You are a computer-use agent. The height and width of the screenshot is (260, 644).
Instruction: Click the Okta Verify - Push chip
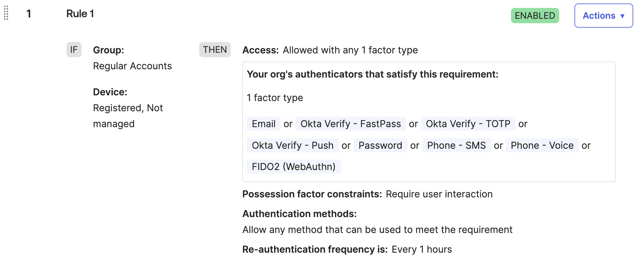292,145
